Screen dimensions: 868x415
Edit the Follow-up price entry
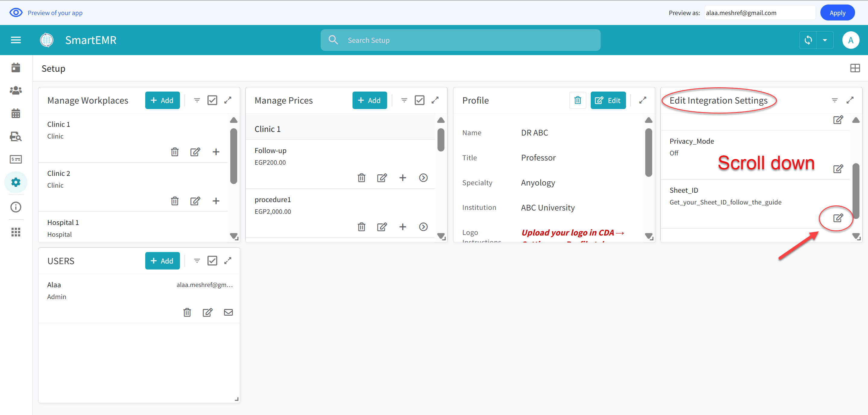pyautogui.click(x=382, y=178)
